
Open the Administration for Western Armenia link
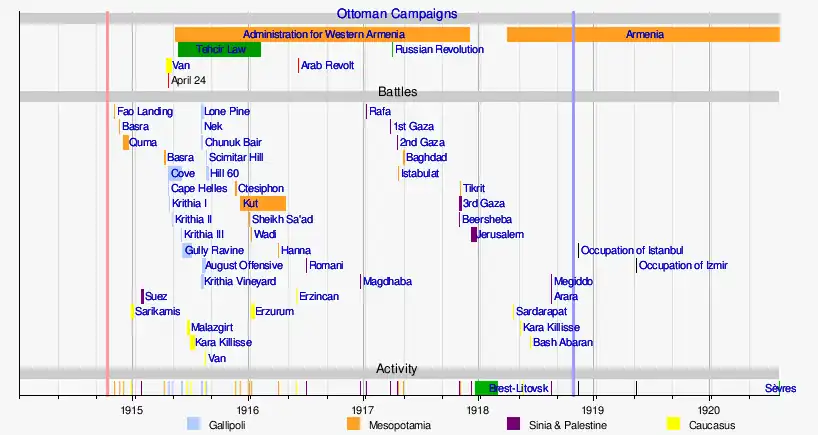click(x=321, y=34)
